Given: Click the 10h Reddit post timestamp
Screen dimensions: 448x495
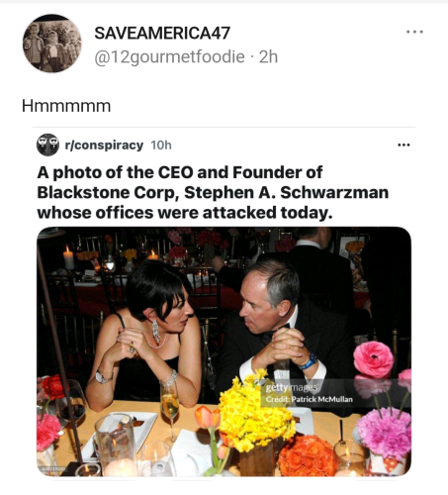Looking at the screenshot, I should pyautogui.click(x=161, y=145).
